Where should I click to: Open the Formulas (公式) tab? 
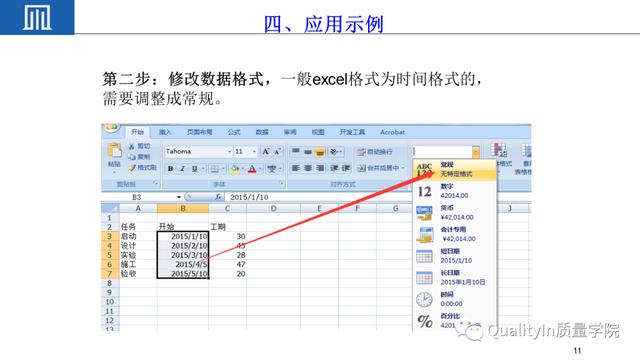pyautogui.click(x=234, y=132)
